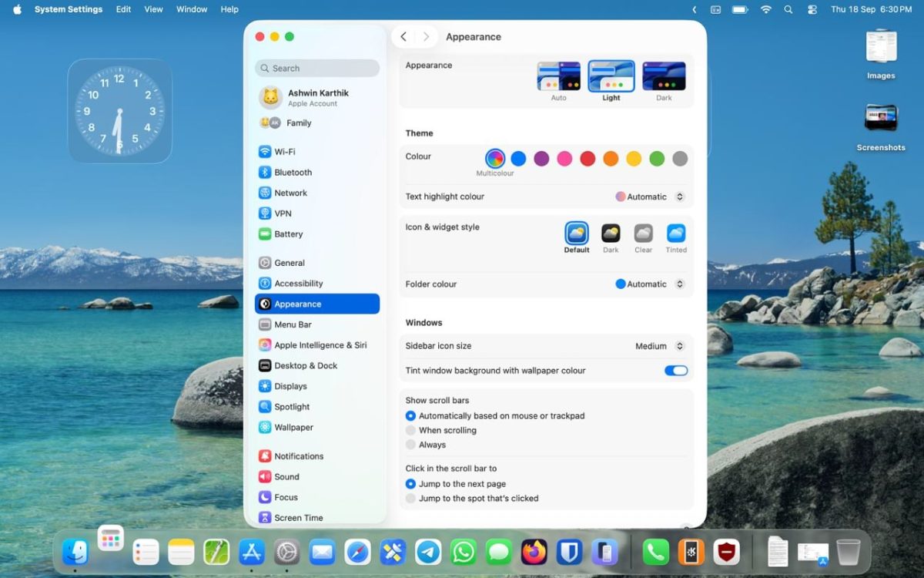Select blue accent colour
This screenshot has width=924, height=578.
coord(518,159)
